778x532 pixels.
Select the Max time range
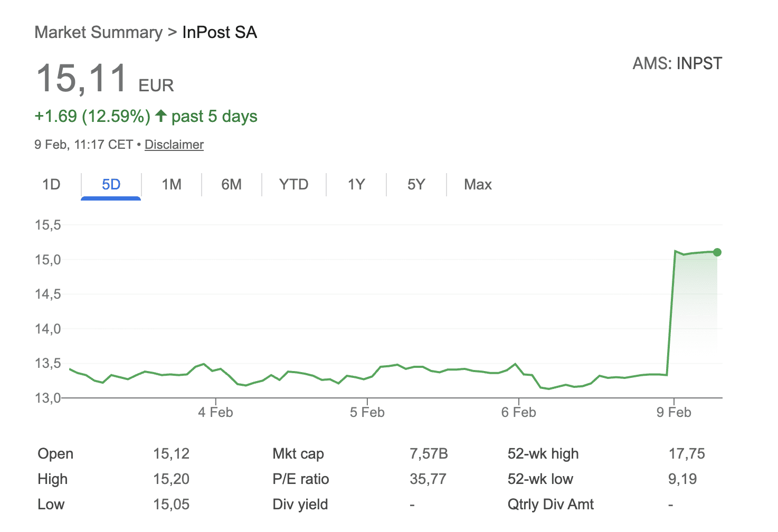[478, 185]
